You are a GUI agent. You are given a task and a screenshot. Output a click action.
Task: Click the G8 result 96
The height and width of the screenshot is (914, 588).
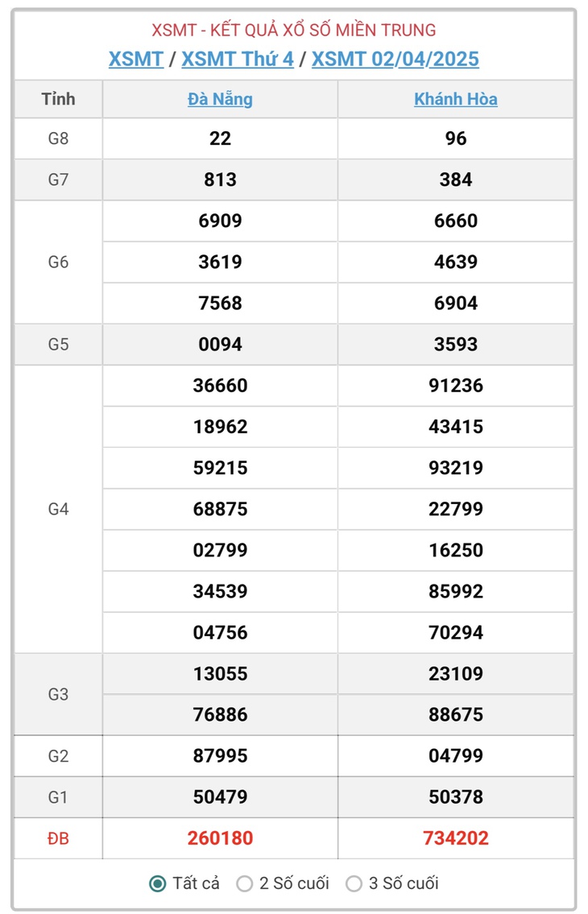[x=456, y=139]
